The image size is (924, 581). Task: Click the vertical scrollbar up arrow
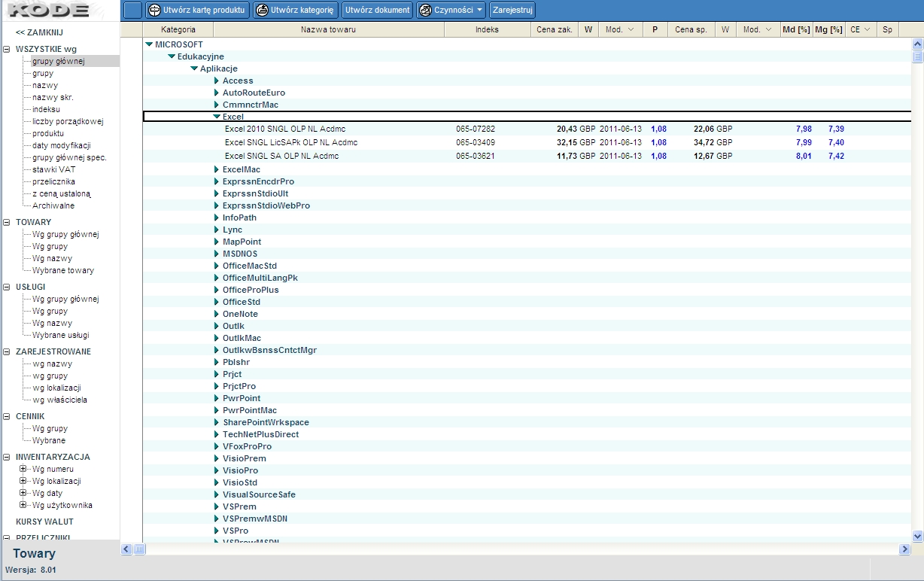917,44
